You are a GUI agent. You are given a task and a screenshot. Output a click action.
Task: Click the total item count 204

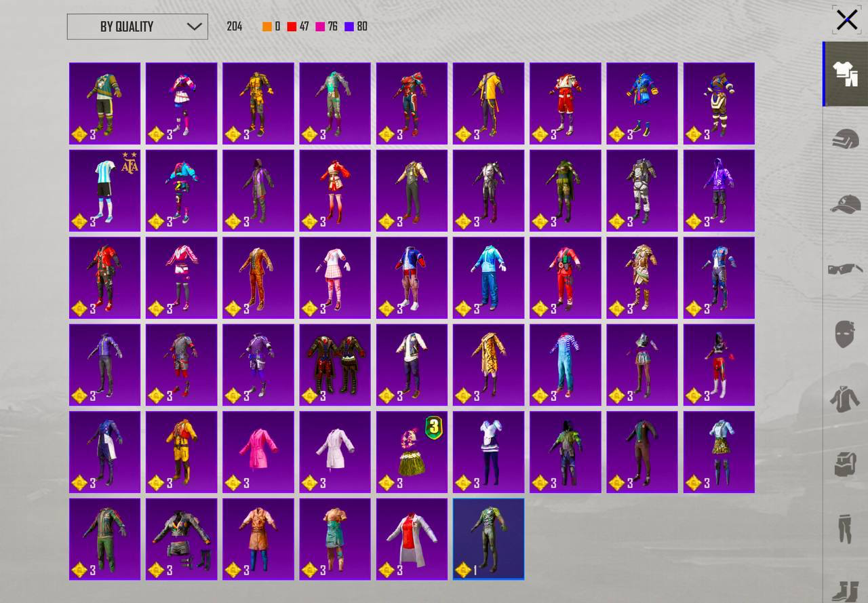click(235, 26)
